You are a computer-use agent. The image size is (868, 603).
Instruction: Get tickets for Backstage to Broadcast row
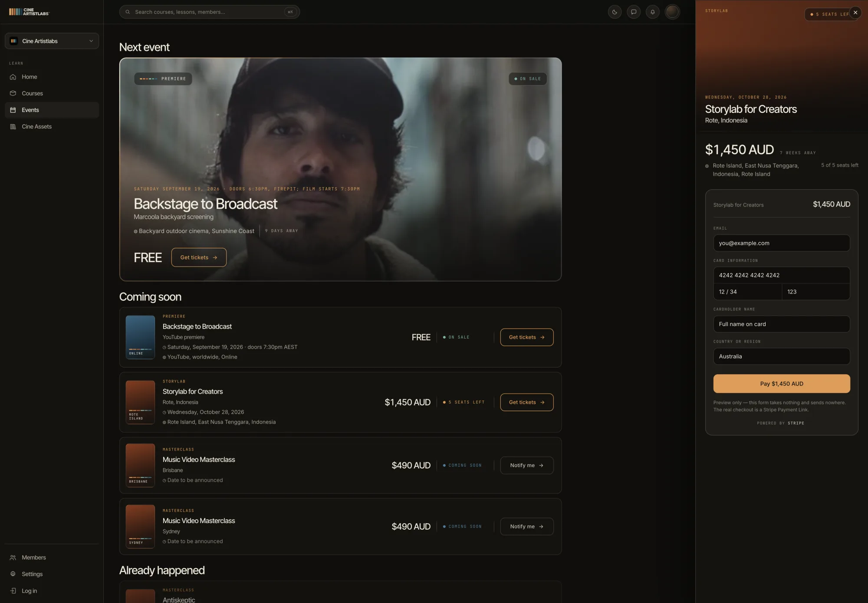526,337
